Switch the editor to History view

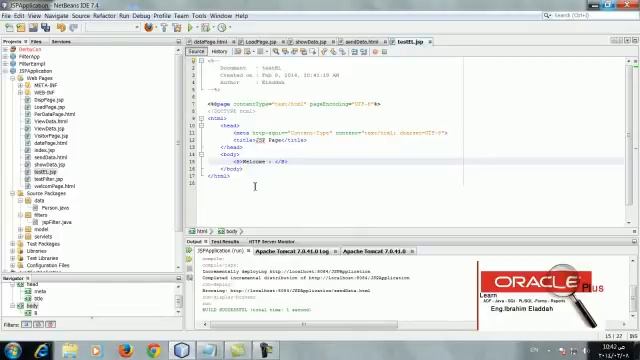coord(219,52)
